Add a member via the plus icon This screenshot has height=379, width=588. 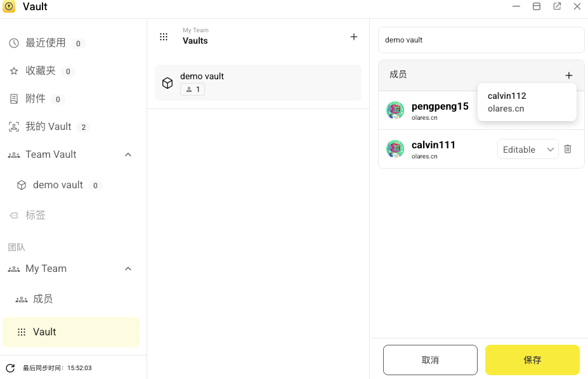pyautogui.click(x=569, y=74)
